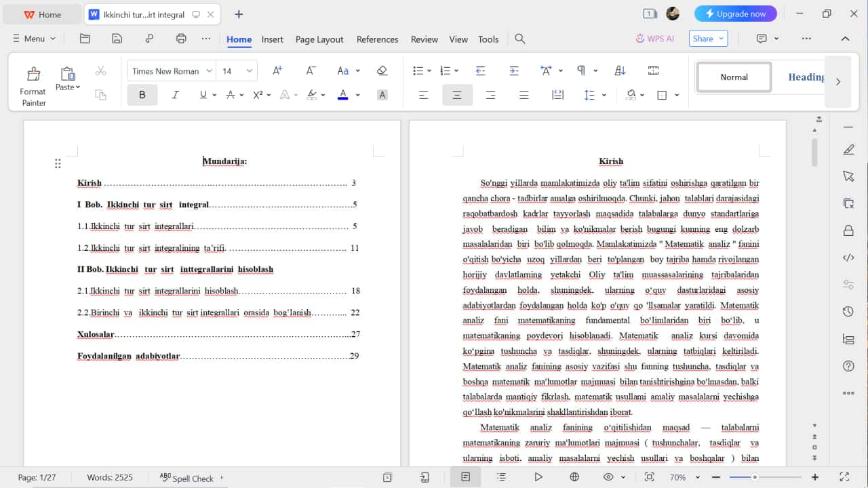Toggle italic formatting
Screen dimensions: 868x488
pyautogui.click(x=175, y=95)
